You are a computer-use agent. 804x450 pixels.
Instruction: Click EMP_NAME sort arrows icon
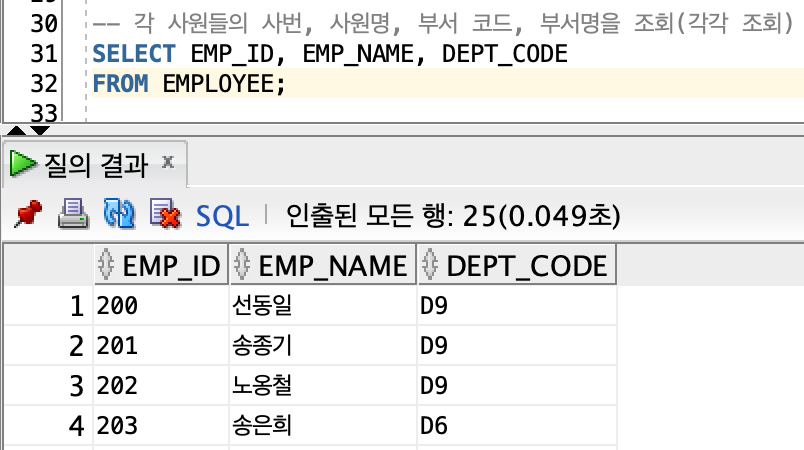pyautogui.click(x=242, y=264)
